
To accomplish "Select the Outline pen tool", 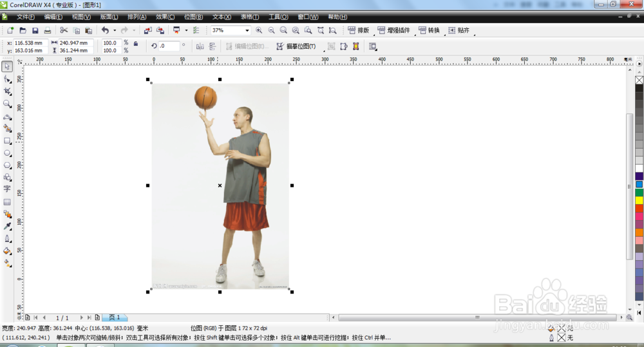I will (7, 239).
